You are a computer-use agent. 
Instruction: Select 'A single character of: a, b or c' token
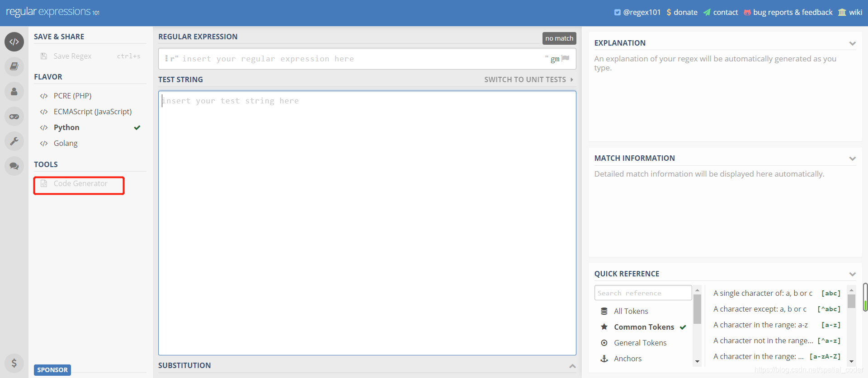777,293
